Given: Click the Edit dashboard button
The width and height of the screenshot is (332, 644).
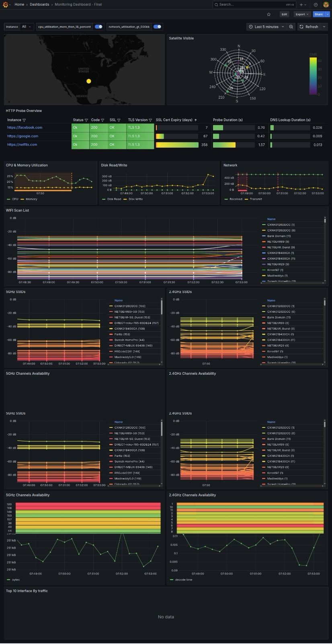Looking at the screenshot, I should coord(284,14).
